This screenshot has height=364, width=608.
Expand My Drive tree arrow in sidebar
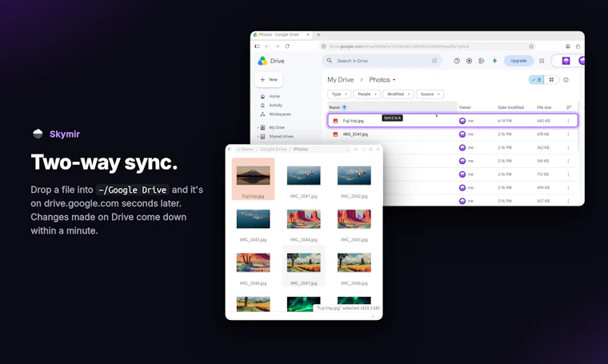pyautogui.click(x=258, y=127)
